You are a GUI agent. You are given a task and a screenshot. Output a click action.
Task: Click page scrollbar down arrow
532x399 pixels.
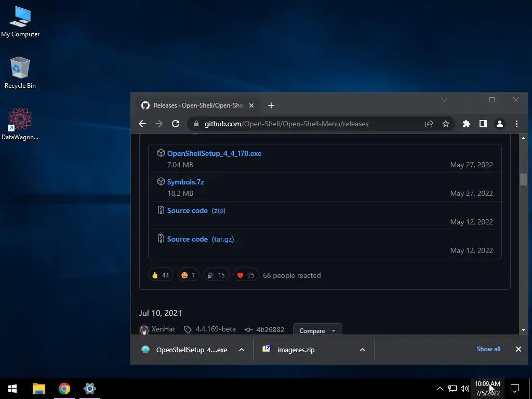523,330
